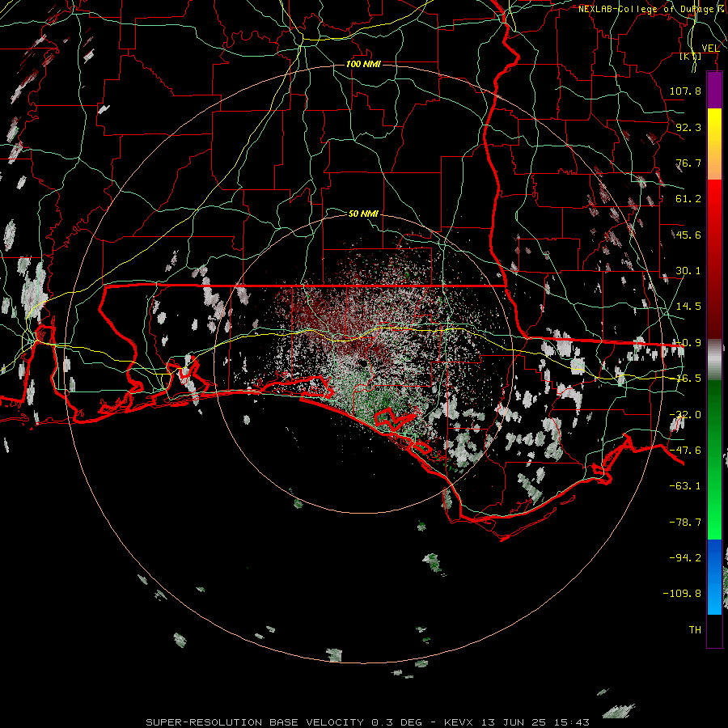This screenshot has width=728, height=728.
Task: Select the 107.8 value on velocity scale
Action: tap(685, 91)
